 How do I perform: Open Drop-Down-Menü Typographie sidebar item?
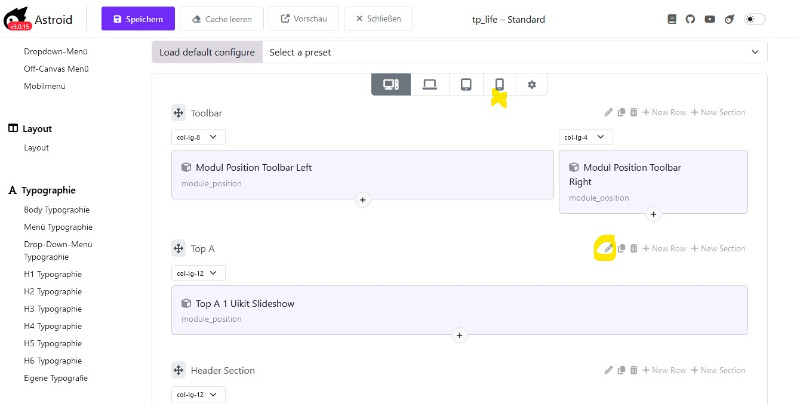point(58,251)
